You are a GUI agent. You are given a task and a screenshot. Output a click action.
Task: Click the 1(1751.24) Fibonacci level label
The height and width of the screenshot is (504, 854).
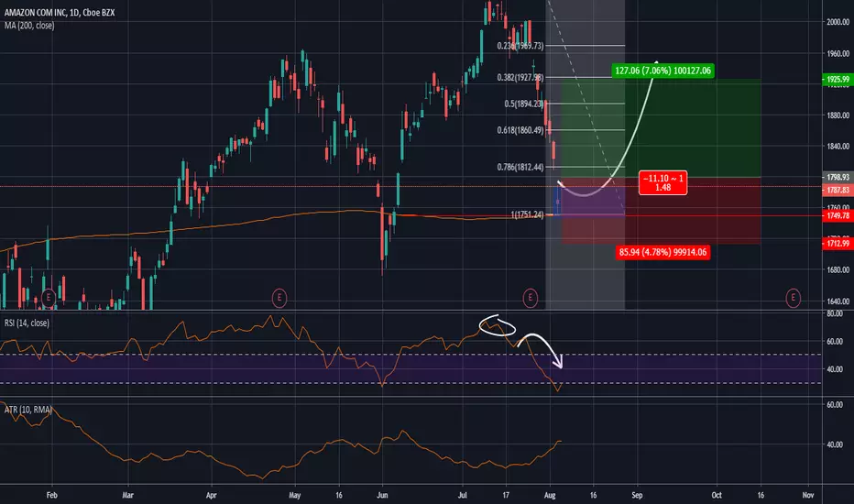click(527, 214)
